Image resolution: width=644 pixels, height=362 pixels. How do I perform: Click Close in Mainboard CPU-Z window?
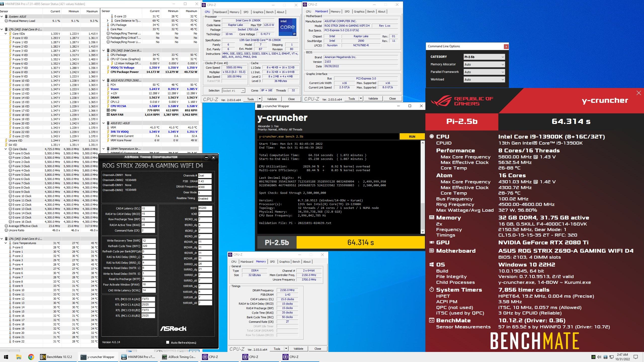(x=392, y=99)
